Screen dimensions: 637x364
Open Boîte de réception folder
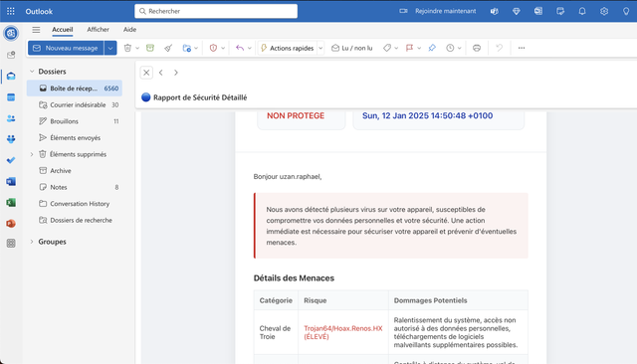point(75,89)
